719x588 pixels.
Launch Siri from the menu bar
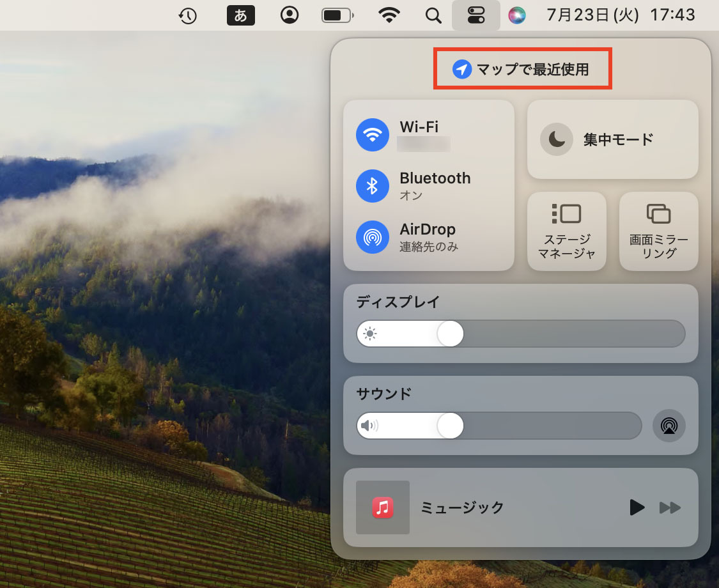(517, 15)
